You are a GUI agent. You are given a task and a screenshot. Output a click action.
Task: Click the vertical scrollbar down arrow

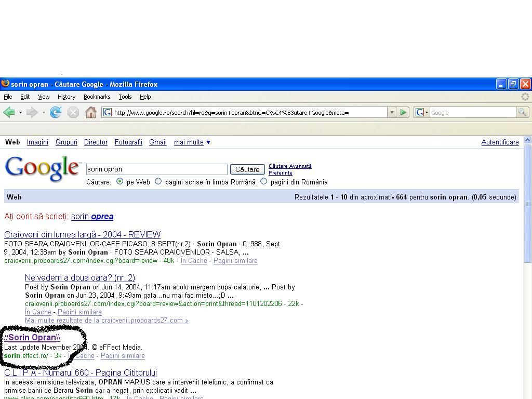[527, 395]
